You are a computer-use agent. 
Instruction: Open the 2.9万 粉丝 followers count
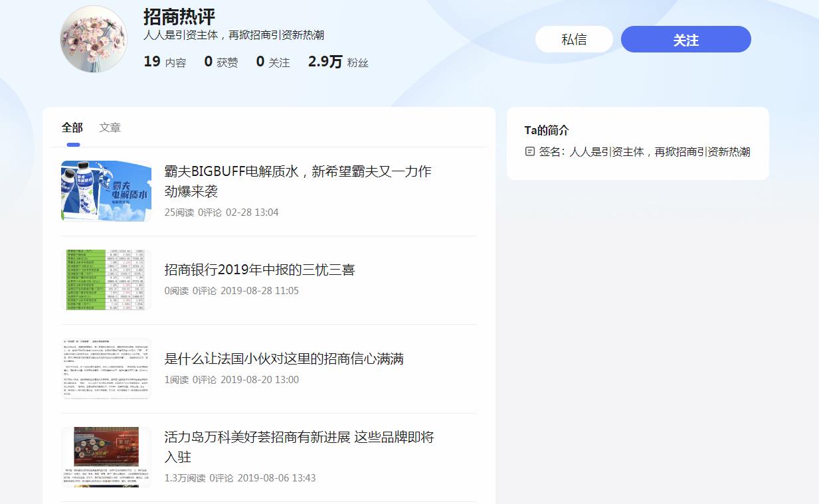(338, 62)
